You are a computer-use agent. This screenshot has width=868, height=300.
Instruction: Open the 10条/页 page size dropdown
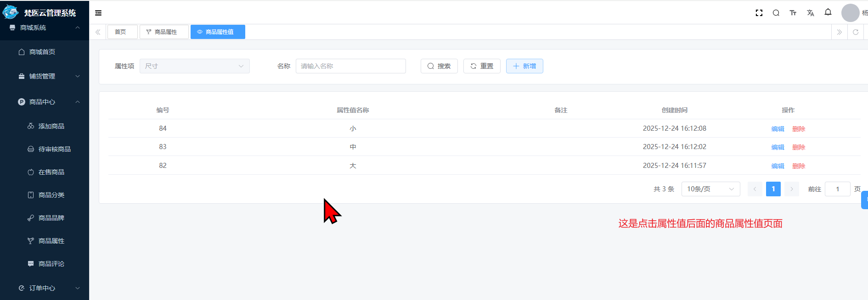tap(710, 189)
